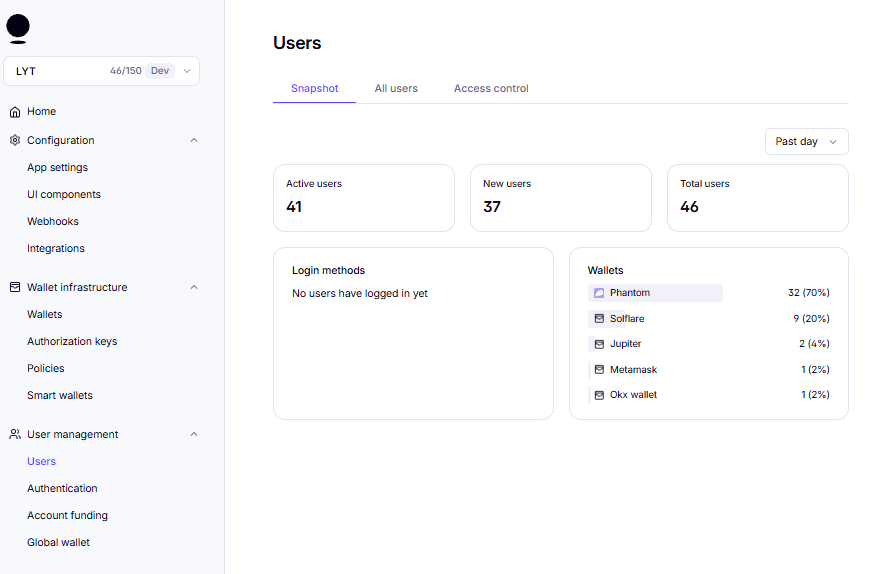The height and width of the screenshot is (574, 880).
Task: Switch to the All users tab
Action: pos(396,89)
